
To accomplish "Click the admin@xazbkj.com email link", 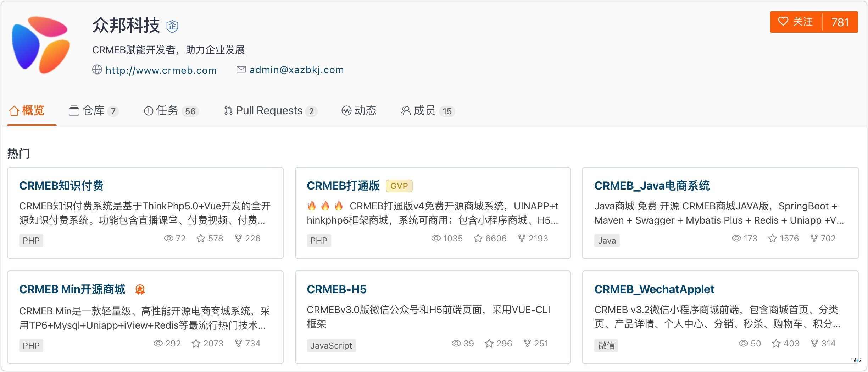I will pos(296,70).
